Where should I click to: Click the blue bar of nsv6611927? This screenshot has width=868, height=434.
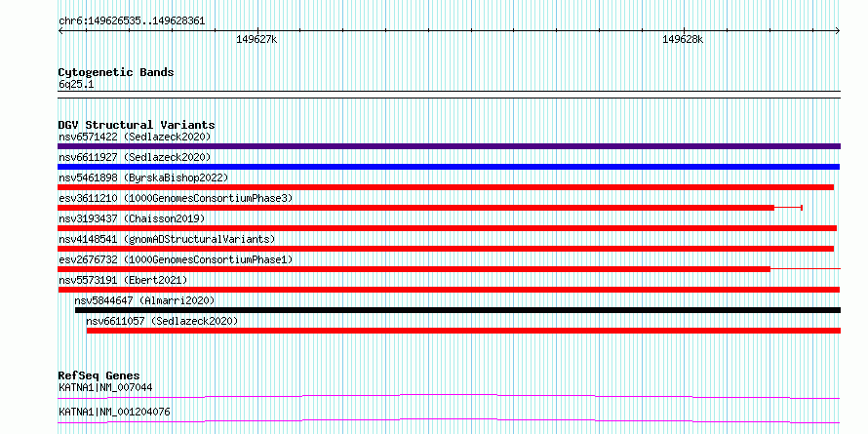(x=449, y=167)
